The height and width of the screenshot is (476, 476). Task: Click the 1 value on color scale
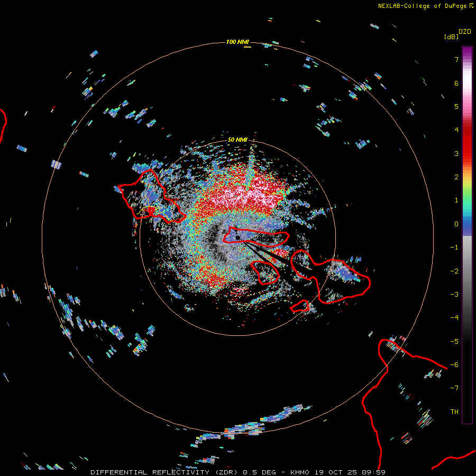pyautogui.click(x=456, y=200)
